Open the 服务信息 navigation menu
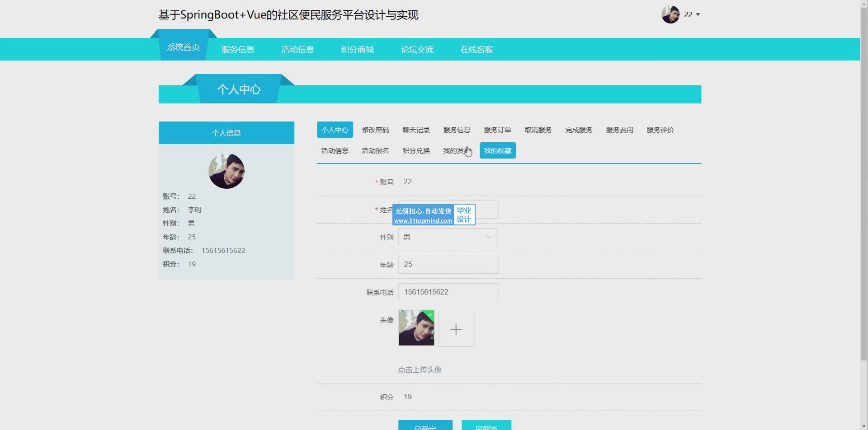Screen dimensions: 868x430 coord(238,50)
